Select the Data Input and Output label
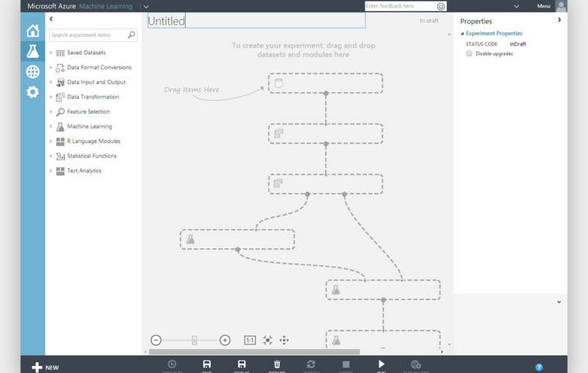Screen dimensions: 588x373 pos(96,82)
